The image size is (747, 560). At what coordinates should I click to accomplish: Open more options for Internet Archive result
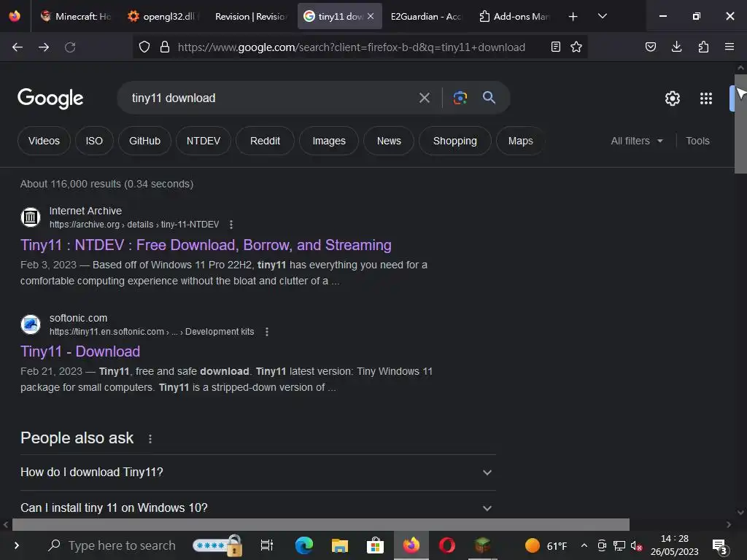231,225
